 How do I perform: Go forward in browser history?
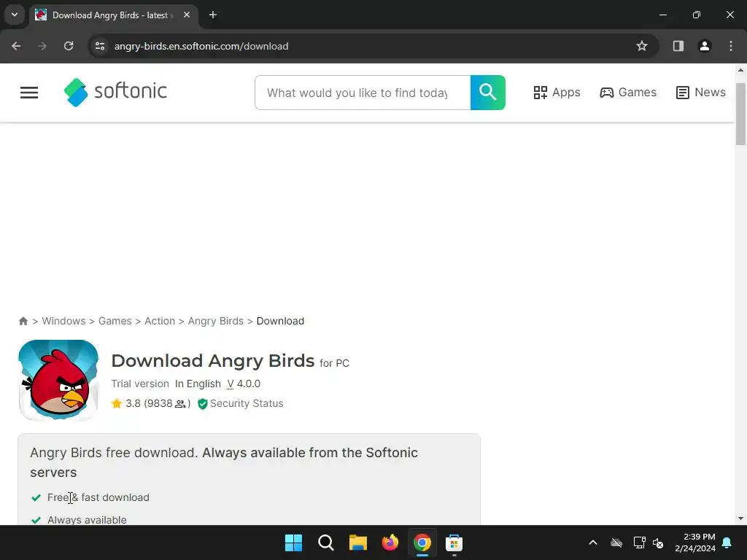coord(42,46)
